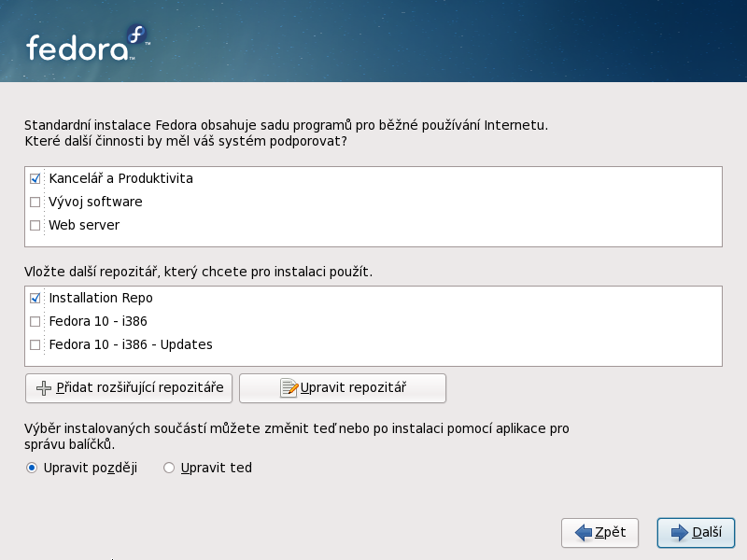Screen dimensions: 747x560
Task: Go back with the Zpět button
Action: point(599,532)
